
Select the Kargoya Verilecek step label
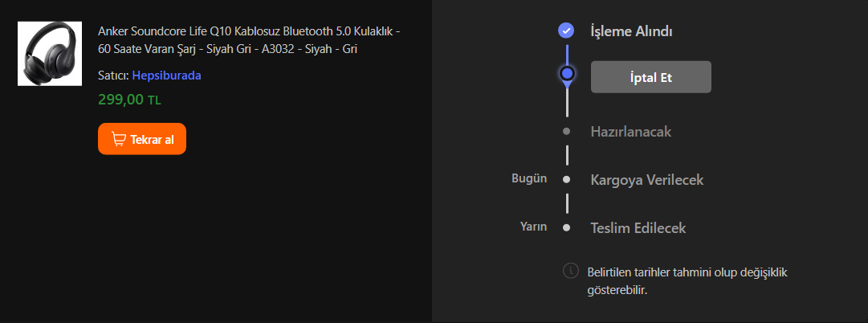click(x=646, y=179)
